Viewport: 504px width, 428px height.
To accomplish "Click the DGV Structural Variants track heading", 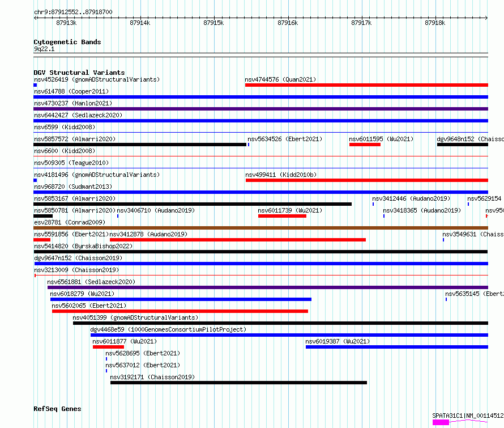I will click(x=79, y=73).
